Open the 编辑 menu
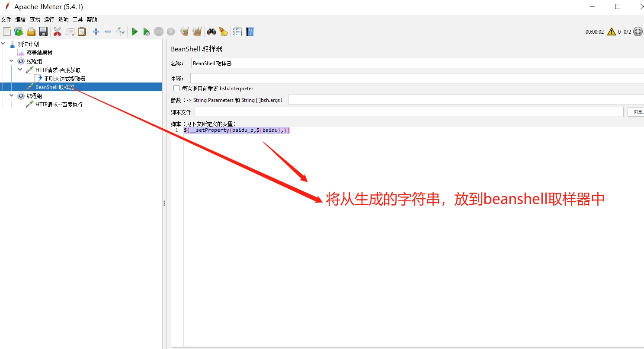The image size is (644, 349). (20, 19)
